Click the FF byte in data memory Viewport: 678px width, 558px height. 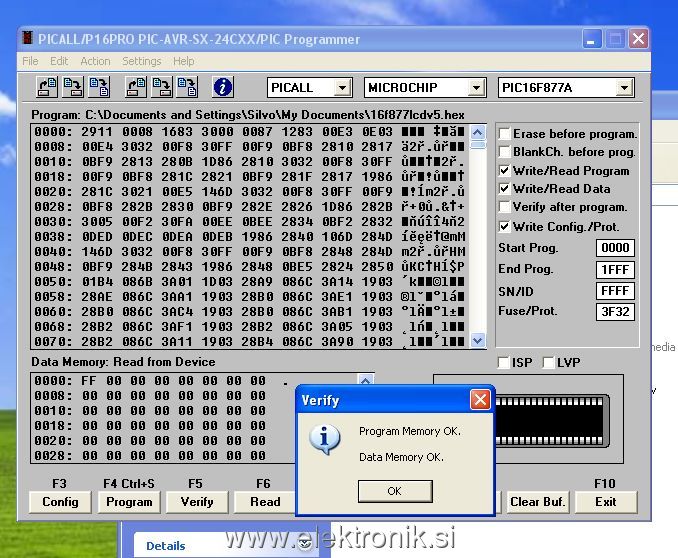(x=89, y=381)
